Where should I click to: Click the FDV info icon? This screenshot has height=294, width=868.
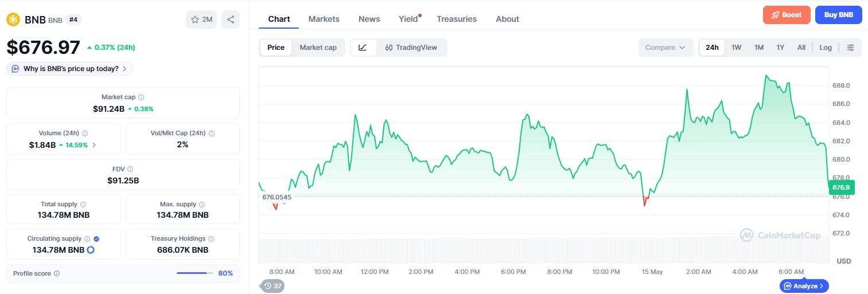coord(130,169)
